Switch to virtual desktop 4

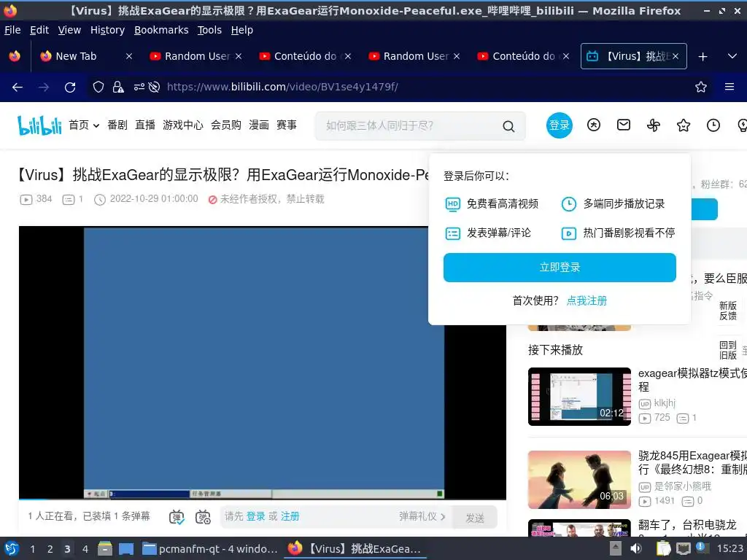[85, 549]
